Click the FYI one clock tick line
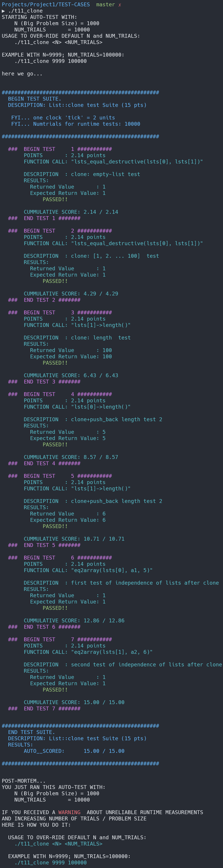The image size is (223, 868). tap(63, 118)
